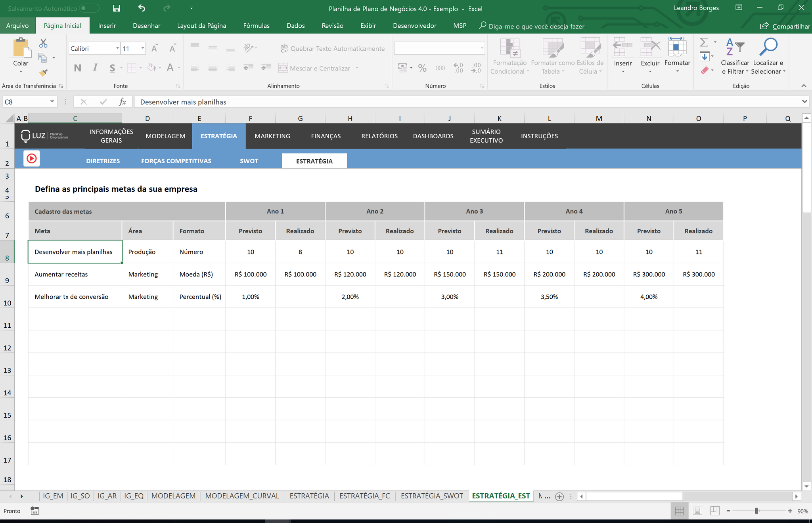Select the Cut scissors icon

[x=43, y=43]
